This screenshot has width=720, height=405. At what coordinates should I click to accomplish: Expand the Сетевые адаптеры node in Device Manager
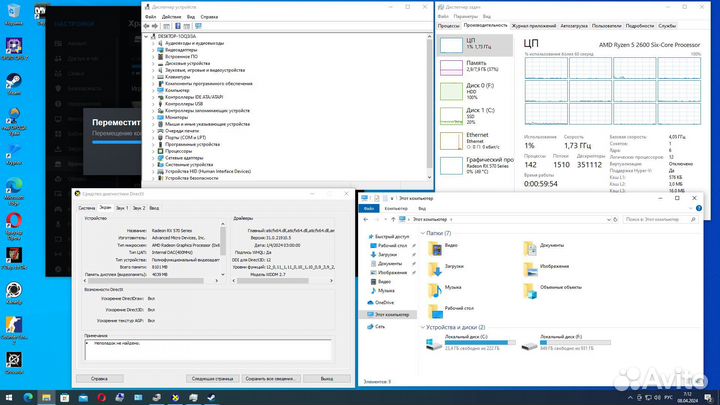pos(153,158)
